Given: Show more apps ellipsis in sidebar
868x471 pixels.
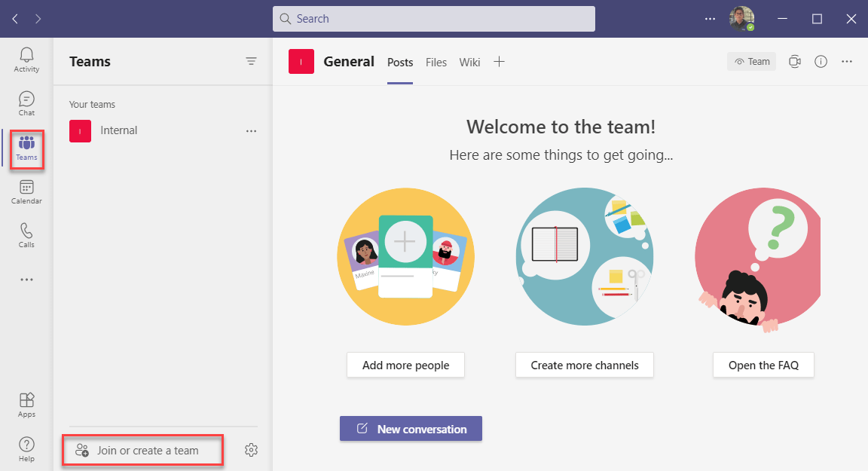Looking at the screenshot, I should 26,280.
